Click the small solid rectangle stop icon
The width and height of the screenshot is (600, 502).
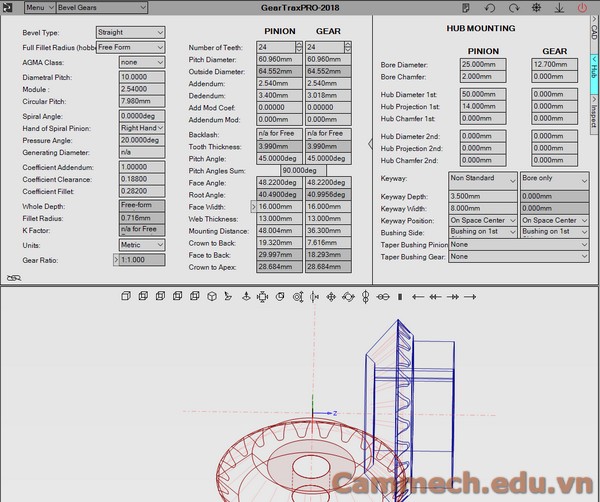(400, 297)
